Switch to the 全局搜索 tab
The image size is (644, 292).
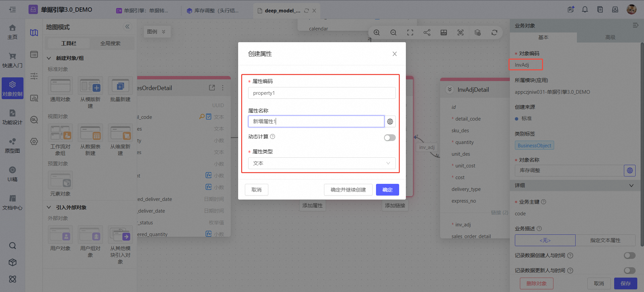coord(110,44)
